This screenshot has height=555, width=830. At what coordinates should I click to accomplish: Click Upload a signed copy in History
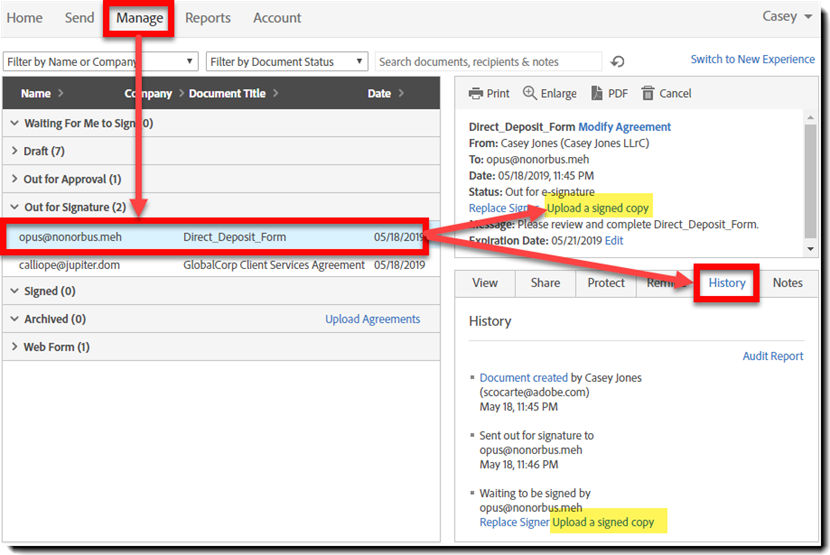coord(603,522)
